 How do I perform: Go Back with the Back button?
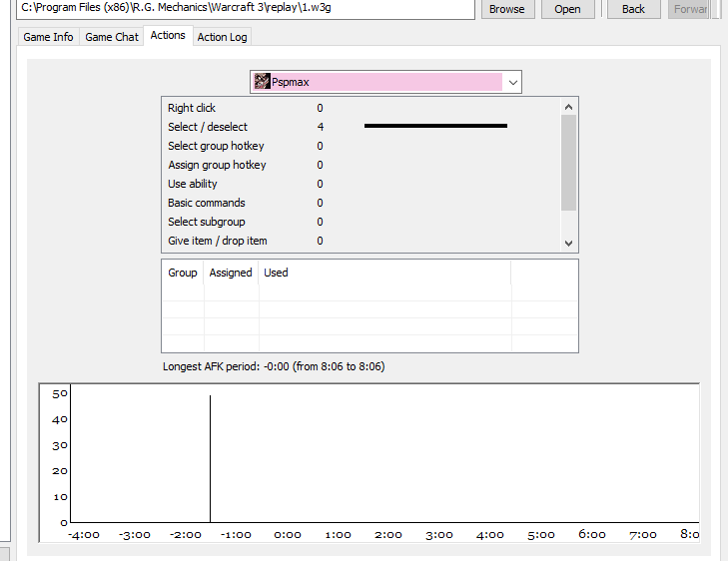click(633, 9)
